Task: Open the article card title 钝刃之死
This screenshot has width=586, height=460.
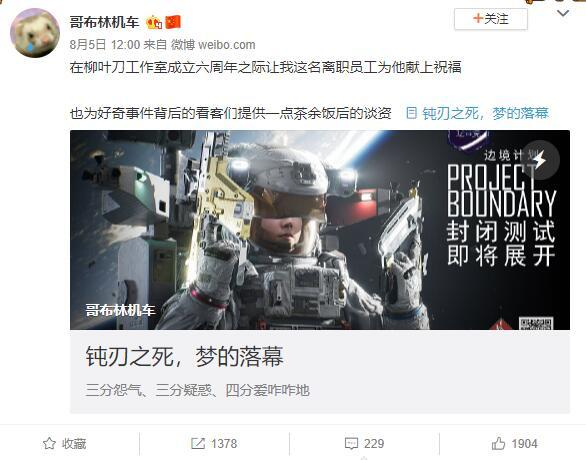Action: tap(185, 356)
